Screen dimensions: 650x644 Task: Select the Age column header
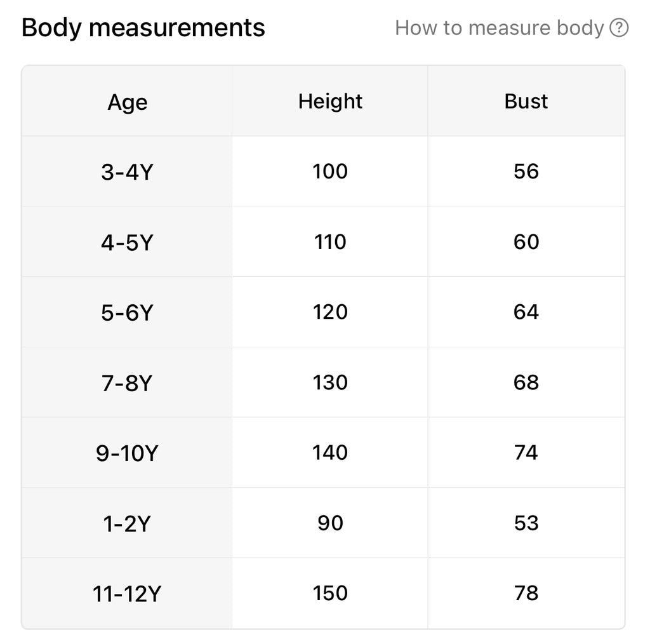coord(127,102)
